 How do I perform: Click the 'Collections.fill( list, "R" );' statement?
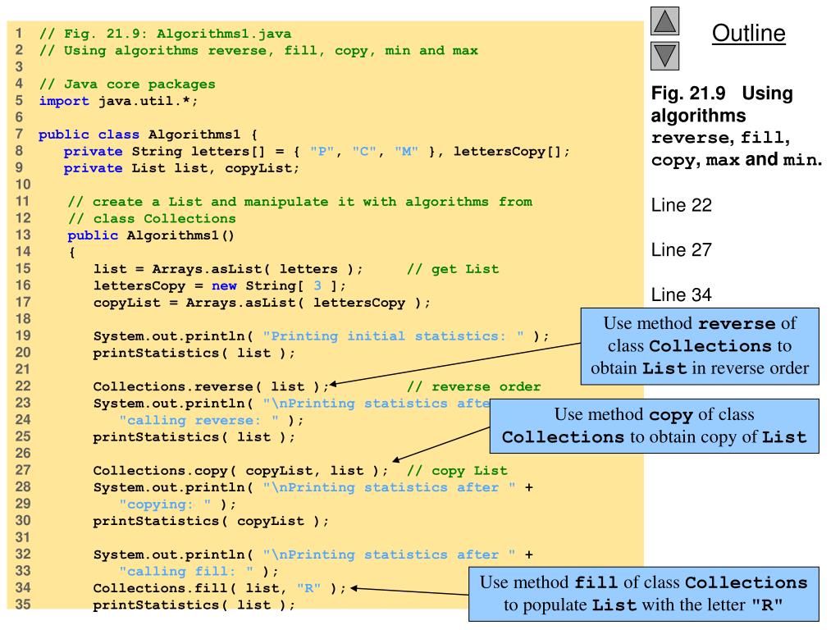pos(220,588)
